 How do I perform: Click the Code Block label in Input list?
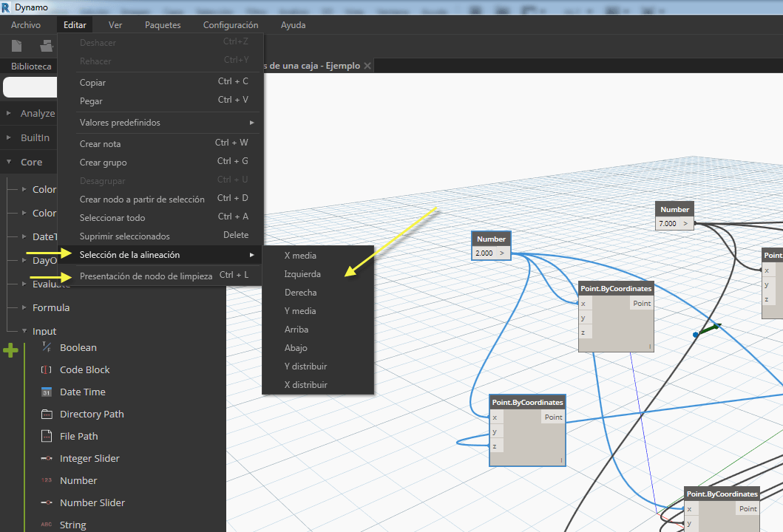click(x=85, y=369)
